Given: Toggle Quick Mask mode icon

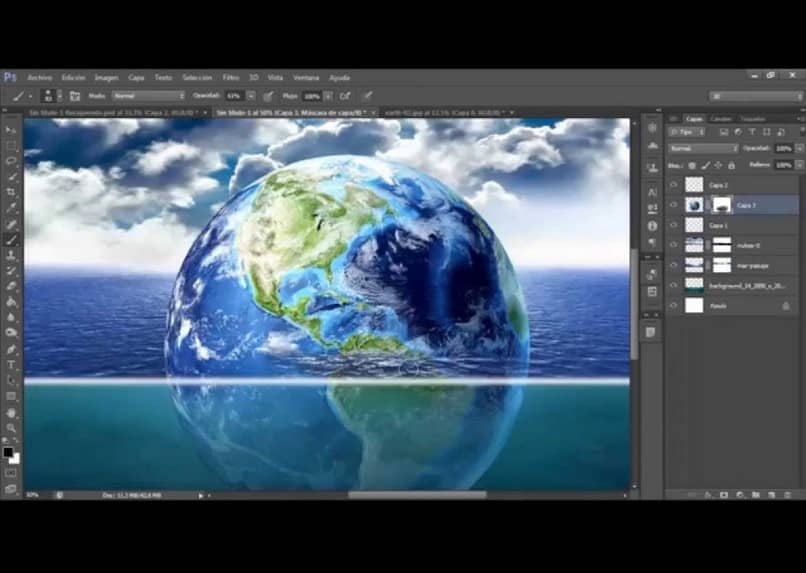Looking at the screenshot, I should tap(11, 473).
